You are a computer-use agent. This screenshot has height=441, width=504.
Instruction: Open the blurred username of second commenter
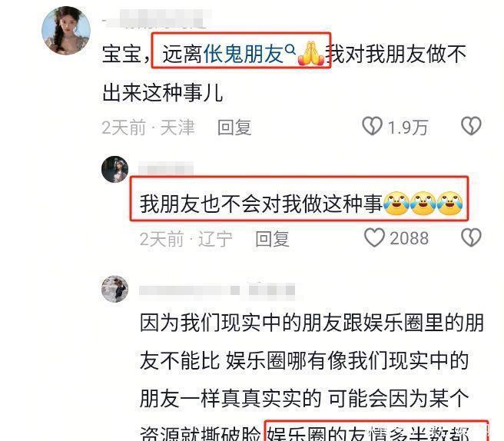click(x=166, y=169)
